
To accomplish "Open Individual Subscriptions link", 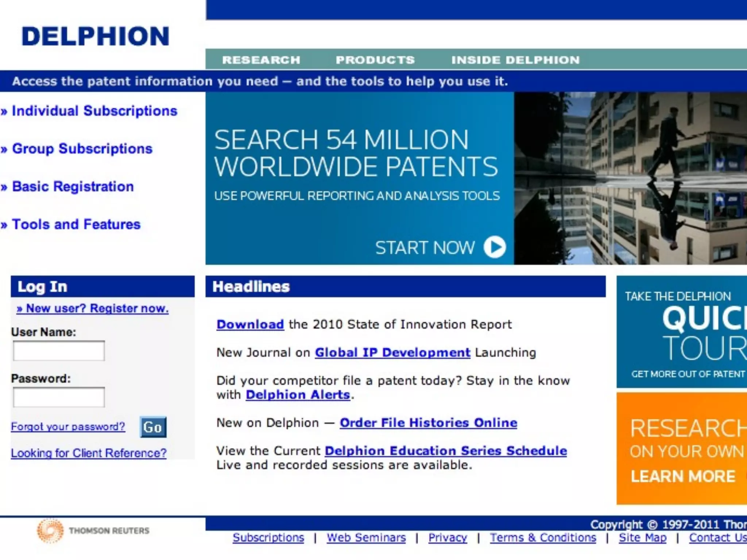I will coord(94,111).
